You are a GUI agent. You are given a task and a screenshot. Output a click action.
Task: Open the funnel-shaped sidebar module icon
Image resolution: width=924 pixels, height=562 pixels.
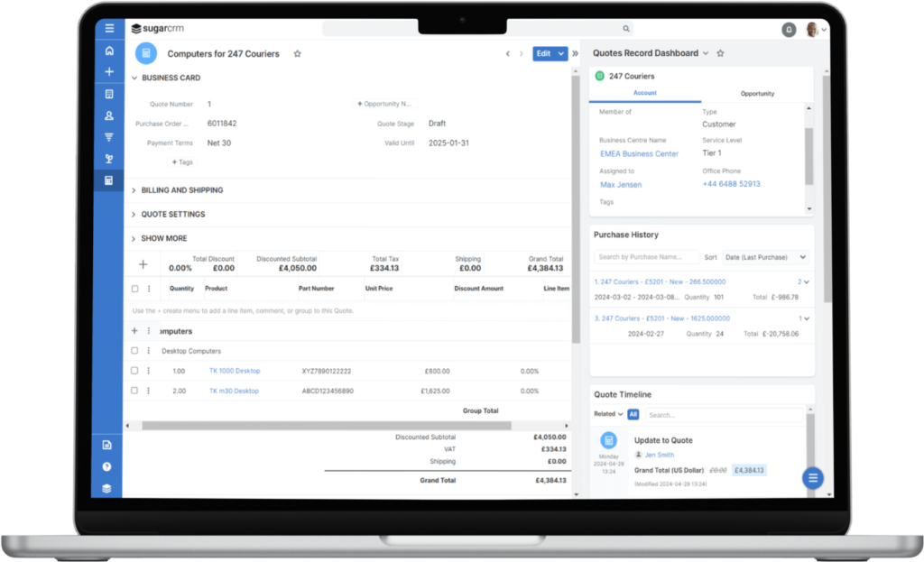pyautogui.click(x=109, y=137)
